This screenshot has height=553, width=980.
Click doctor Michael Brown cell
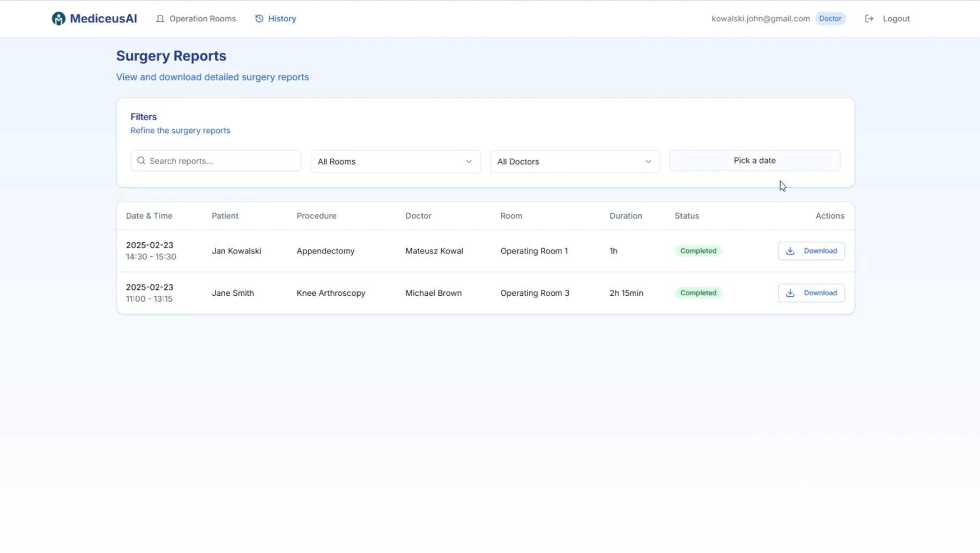click(x=433, y=293)
